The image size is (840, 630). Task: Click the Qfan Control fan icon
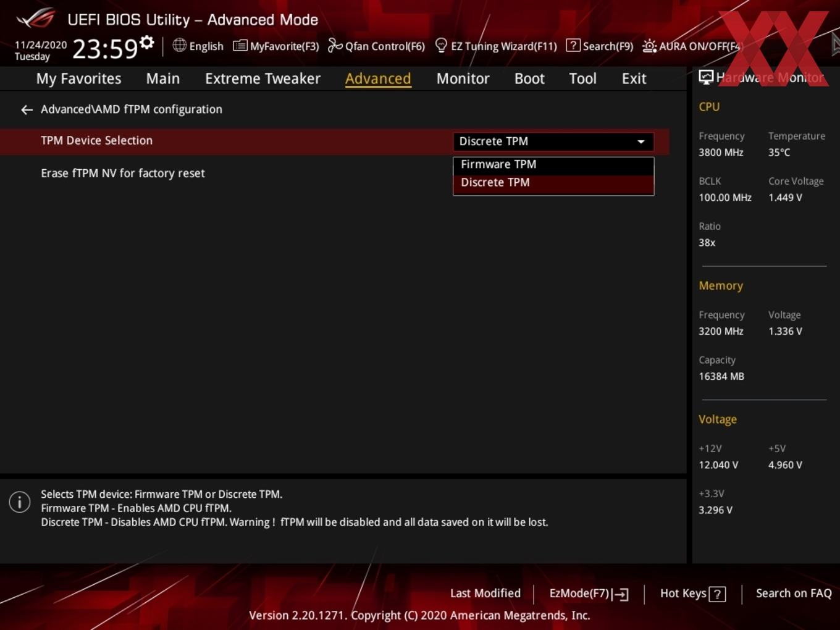(x=335, y=45)
